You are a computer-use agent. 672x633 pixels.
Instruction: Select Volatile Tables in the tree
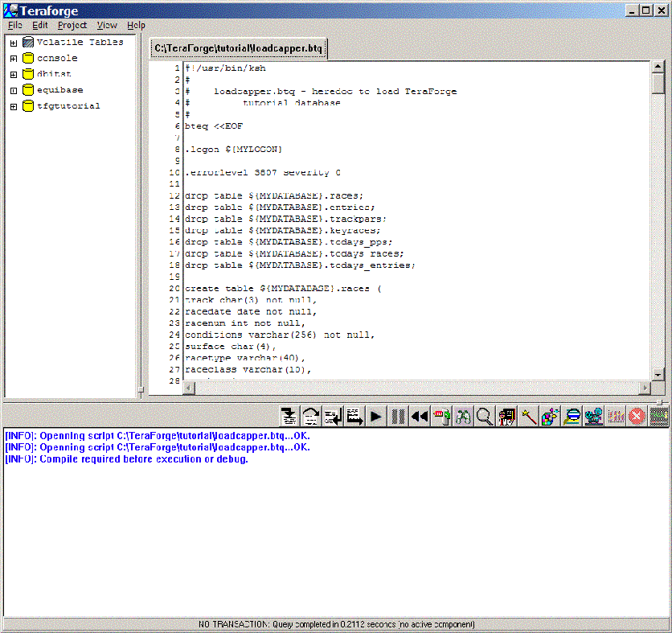[x=80, y=42]
